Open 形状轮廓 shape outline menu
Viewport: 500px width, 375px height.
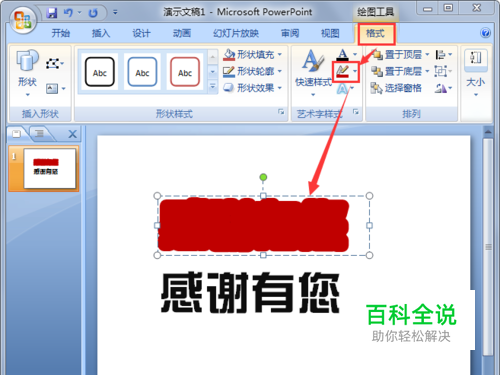point(252,71)
